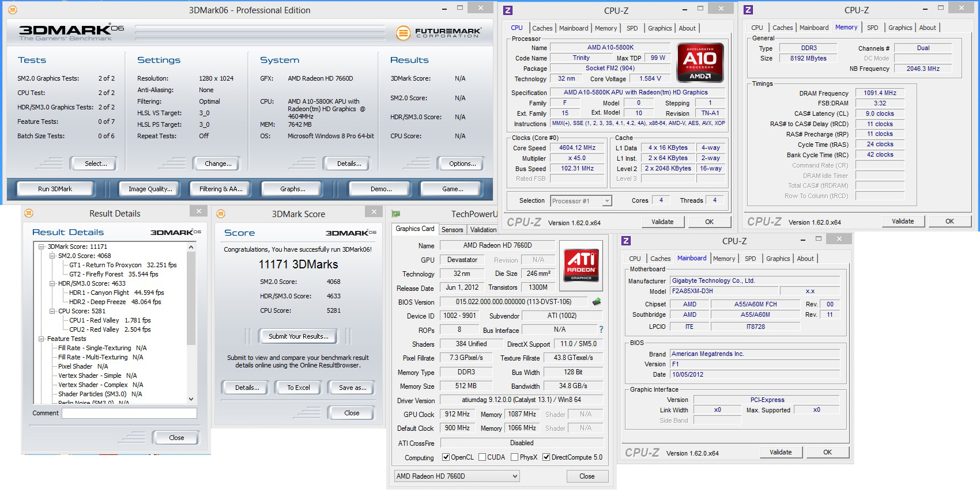980x493 pixels.
Task: Click Result Details scrollbar down arrow
Action: [191, 399]
